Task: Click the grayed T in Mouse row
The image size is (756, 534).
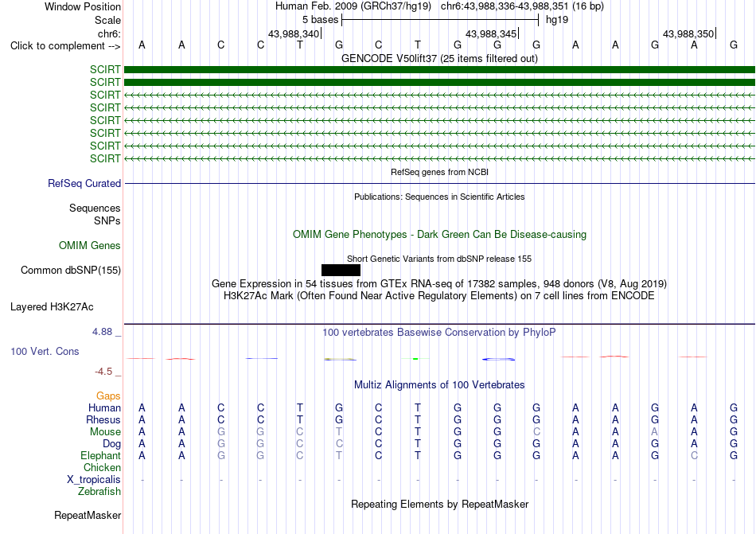Action: click(339, 432)
